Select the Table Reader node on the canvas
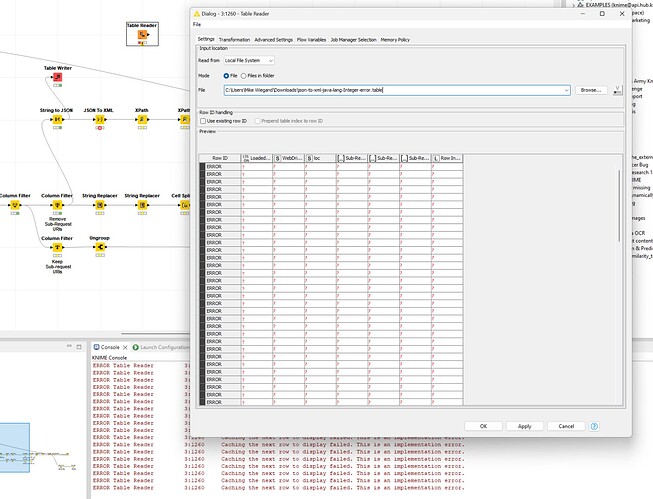The height and width of the screenshot is (499, 653). click(x=142, y=35)
